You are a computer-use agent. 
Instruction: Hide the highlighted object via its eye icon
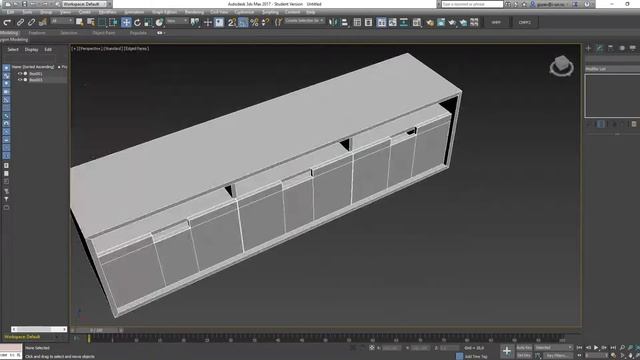pos(20,80)
